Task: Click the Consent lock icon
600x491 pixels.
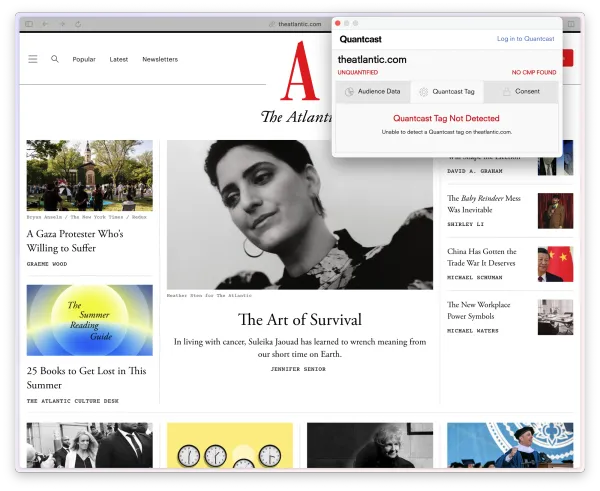Action: coord(506,92)
